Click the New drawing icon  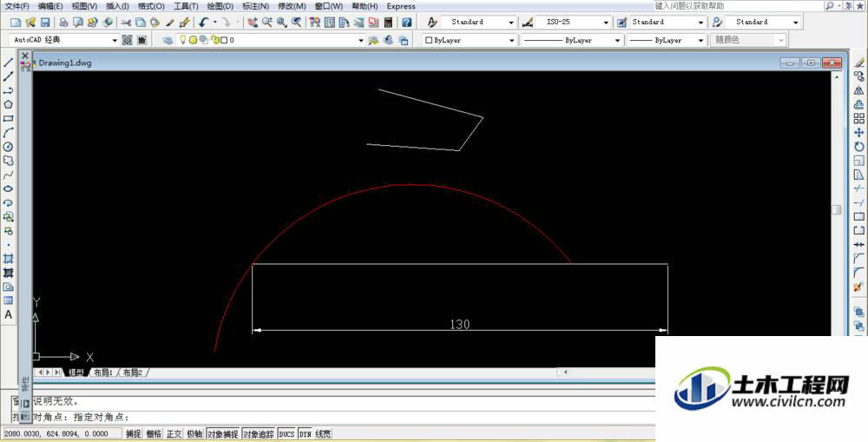[x=16, y=23]
